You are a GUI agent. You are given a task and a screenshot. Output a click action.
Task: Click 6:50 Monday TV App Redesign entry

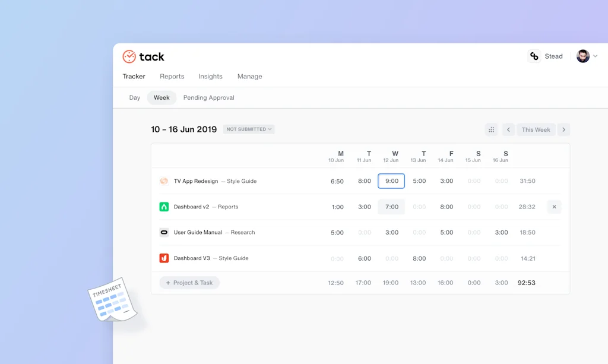pyautogui.click(x=337, y=181)
